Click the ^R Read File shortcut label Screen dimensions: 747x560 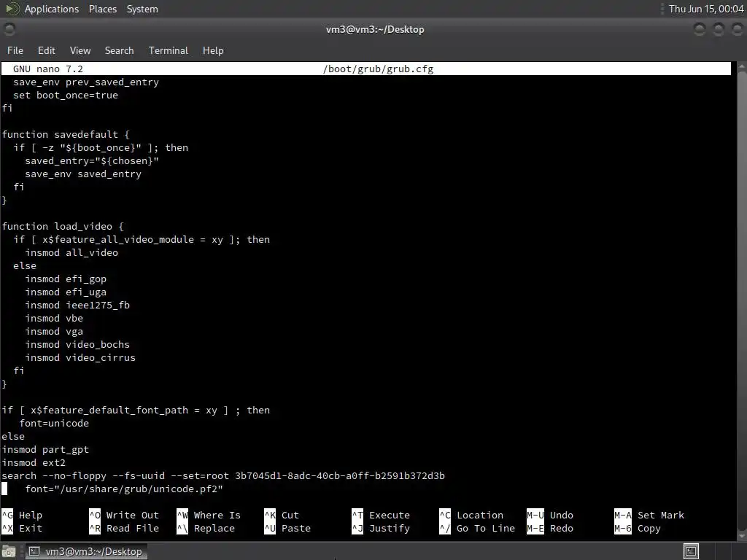click(x=124, y=528)
